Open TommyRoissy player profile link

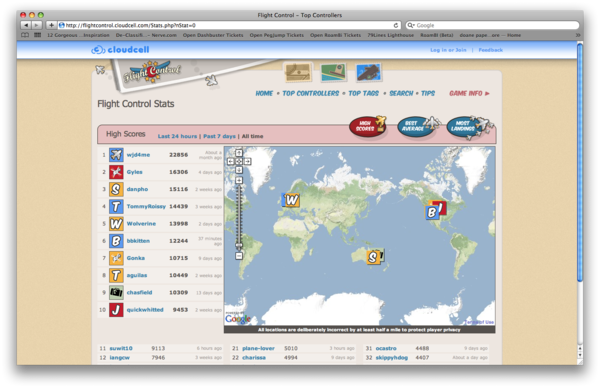[x=146, y=206]
